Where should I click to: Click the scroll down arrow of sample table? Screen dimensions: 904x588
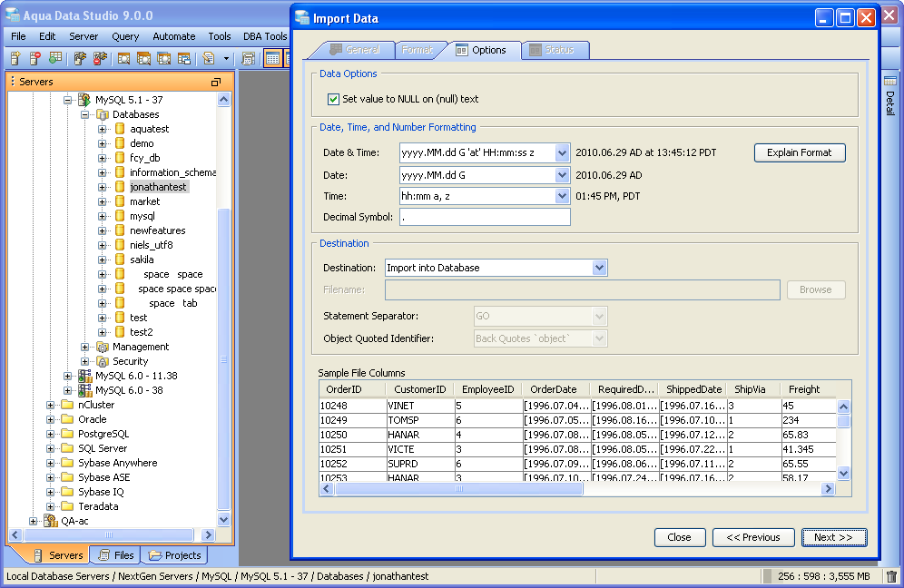(843, 474)
